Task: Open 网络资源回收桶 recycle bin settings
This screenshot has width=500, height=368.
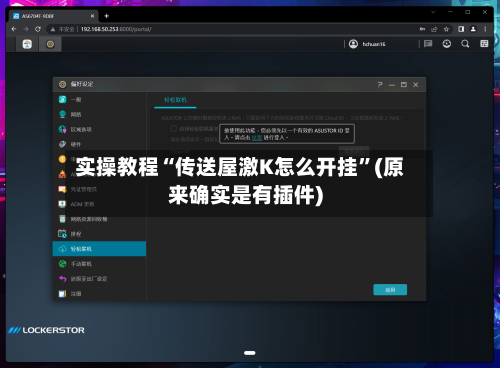Action: tap(99, 219)
